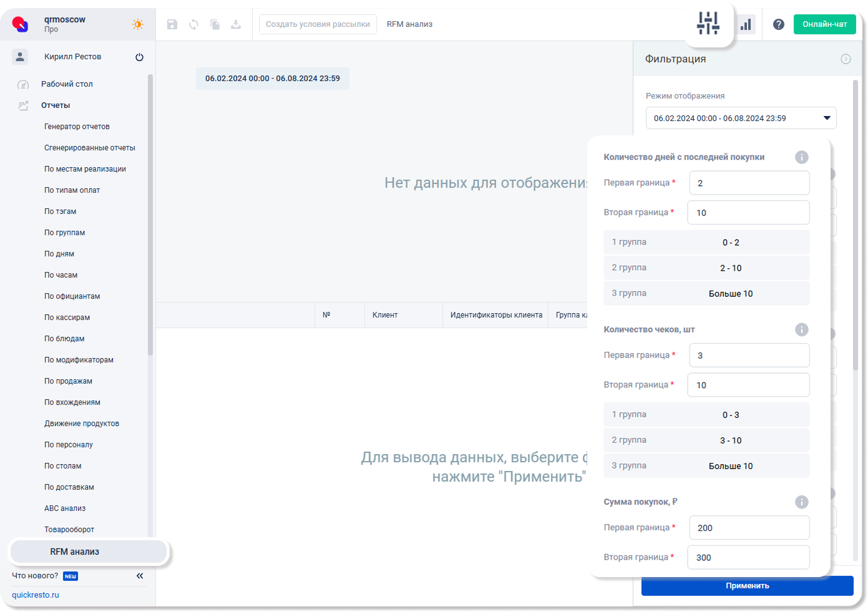The height and width of the screenshot is (612, 868).
Task: Info icon for Сумма покупок
Action: 802,502
